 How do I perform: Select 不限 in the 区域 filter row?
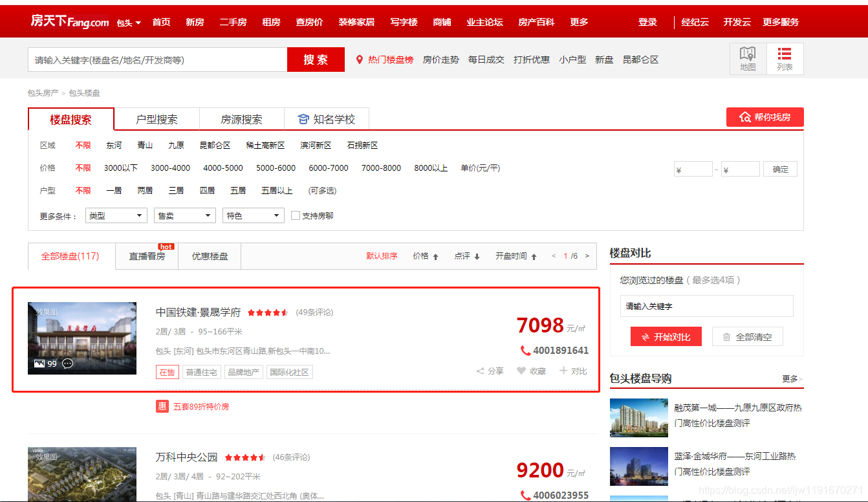pos(83,146)
